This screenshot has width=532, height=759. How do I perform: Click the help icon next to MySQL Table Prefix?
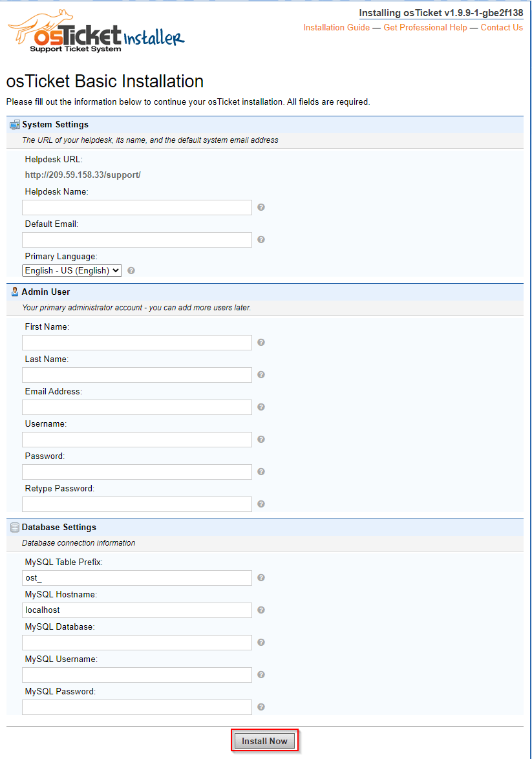point(261,577)
